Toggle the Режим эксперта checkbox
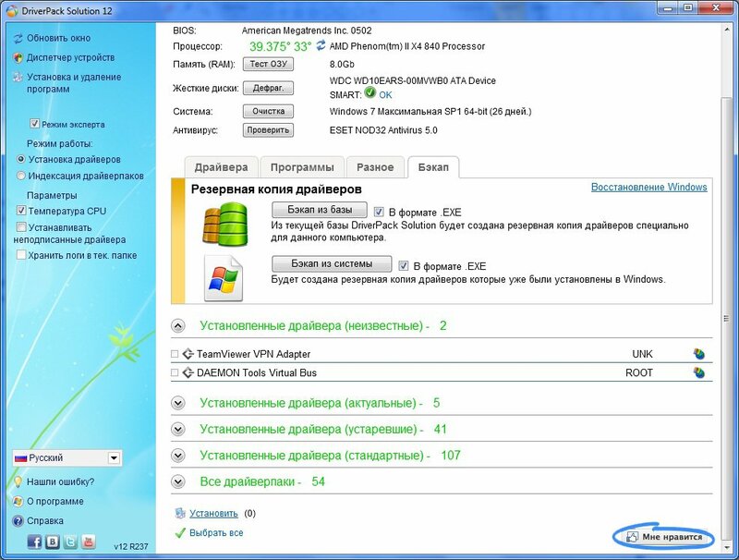The height and width of the screenshot is (560, 739). (34, 124)
